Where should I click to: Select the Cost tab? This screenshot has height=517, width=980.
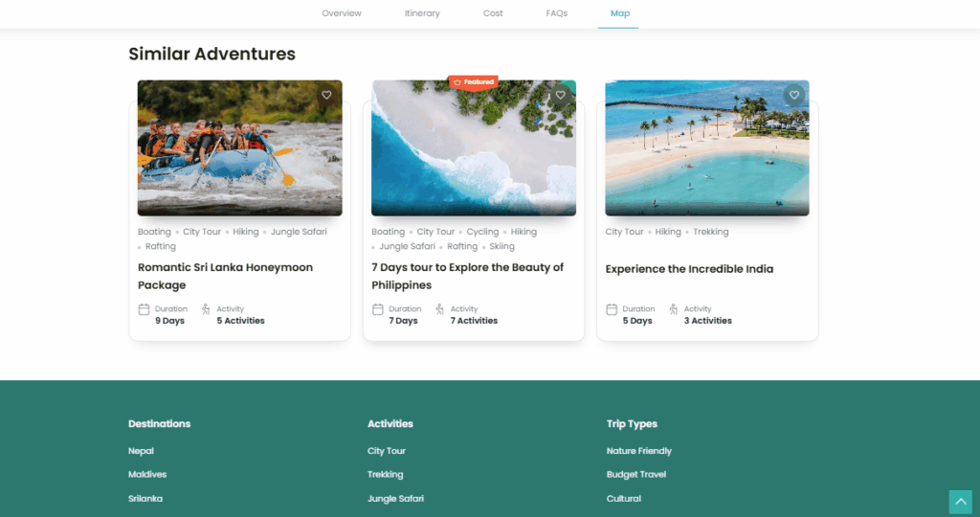[493, 13]
